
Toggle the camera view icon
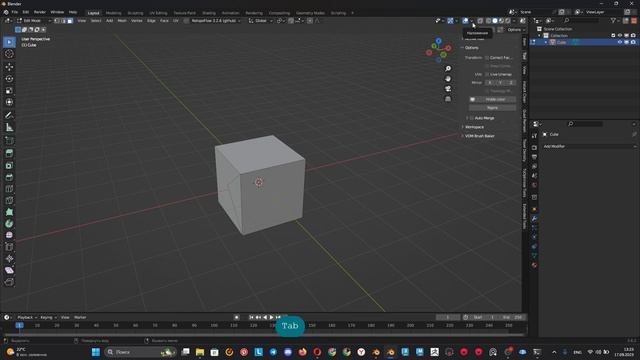point(448,89)
